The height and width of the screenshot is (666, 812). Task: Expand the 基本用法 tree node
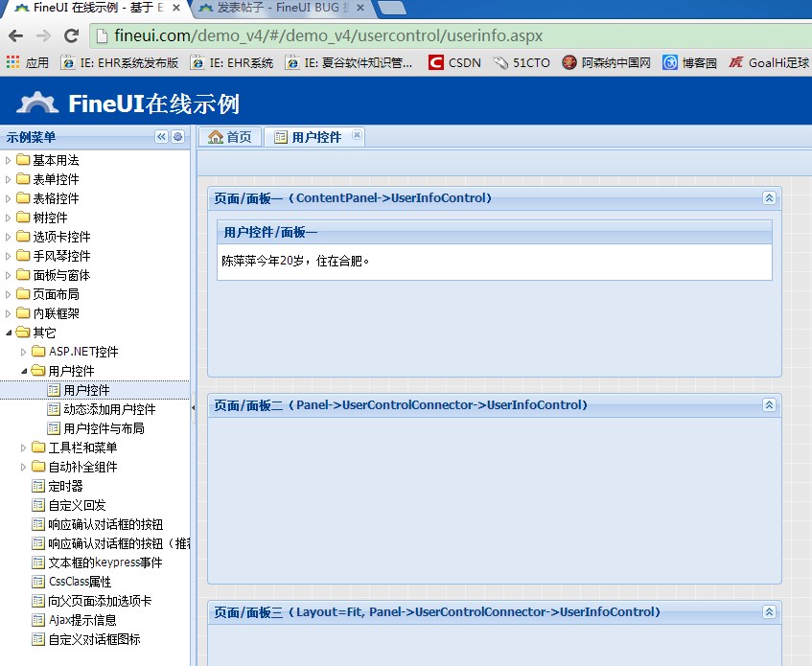(8, 160)
